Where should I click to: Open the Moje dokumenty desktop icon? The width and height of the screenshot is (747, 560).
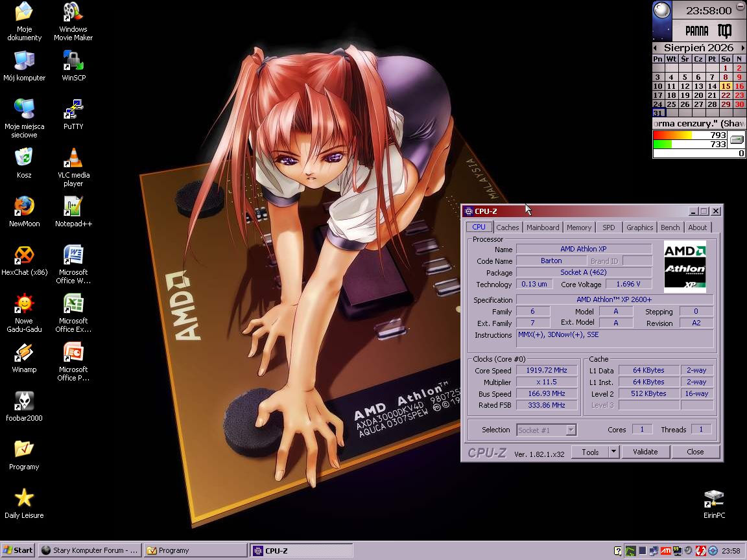tap(24, 21)
